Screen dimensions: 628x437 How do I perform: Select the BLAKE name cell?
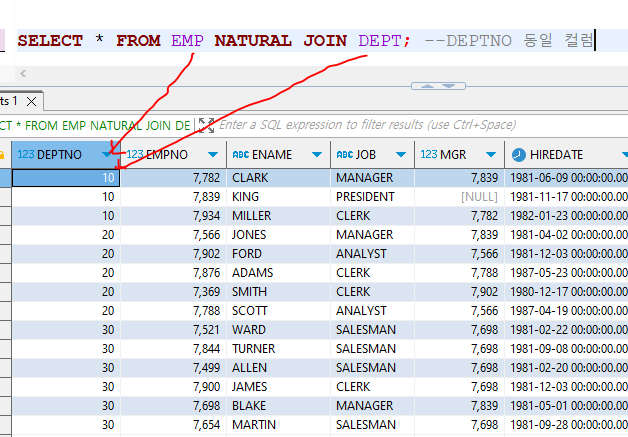[x=278, y=406]
